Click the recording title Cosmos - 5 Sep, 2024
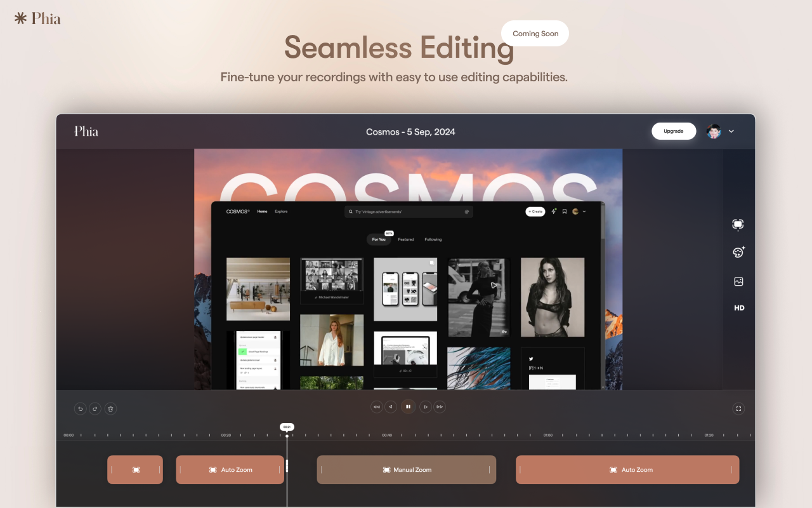 [x=410, y=132]
